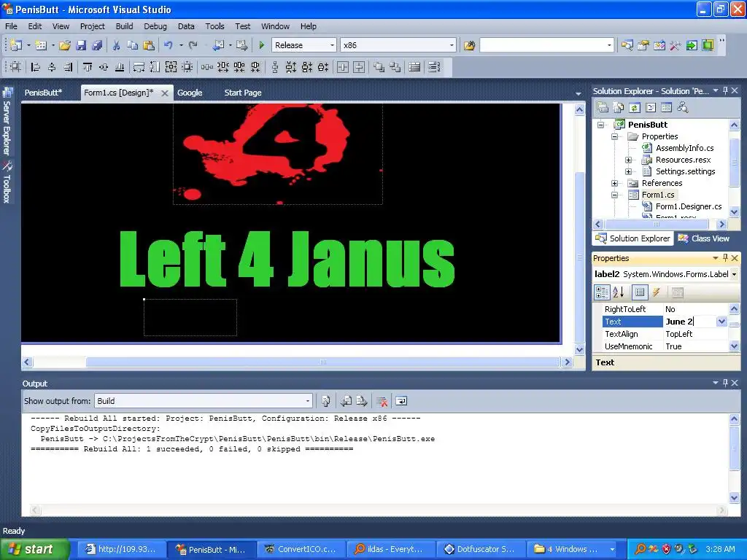Click the Open File folder icon
The height and width of the screenshot is (560, 747).
65,45
